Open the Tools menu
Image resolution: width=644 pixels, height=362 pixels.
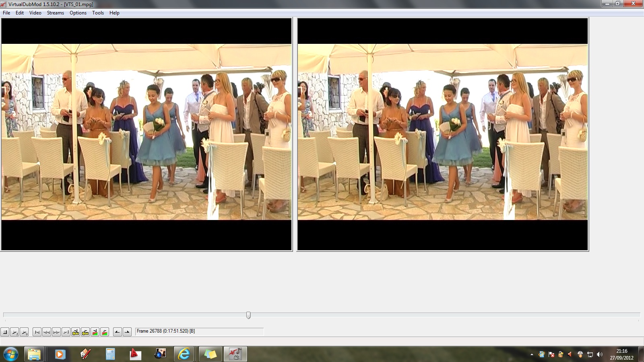98,13
